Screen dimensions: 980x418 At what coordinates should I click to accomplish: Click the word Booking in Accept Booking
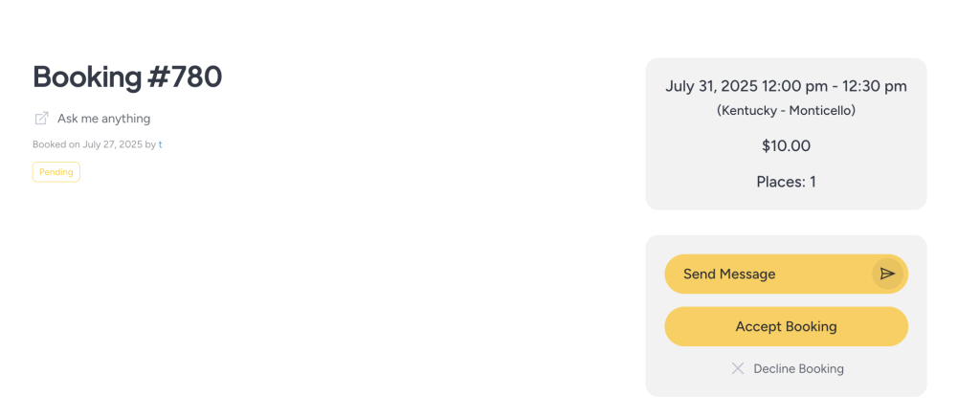(811, 326)
